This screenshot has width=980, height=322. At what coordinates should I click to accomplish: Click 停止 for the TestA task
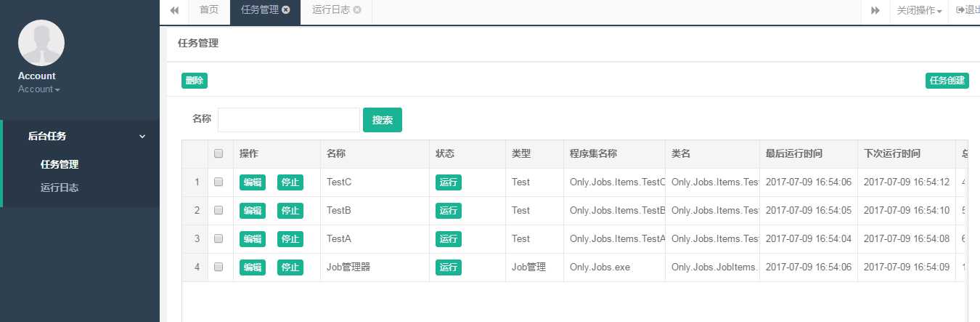click(x=290, y=239)
